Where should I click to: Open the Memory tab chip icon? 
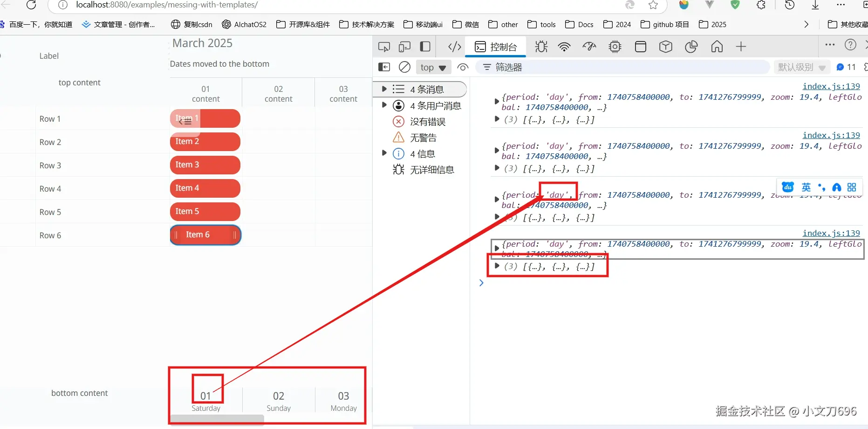point(615,47)
